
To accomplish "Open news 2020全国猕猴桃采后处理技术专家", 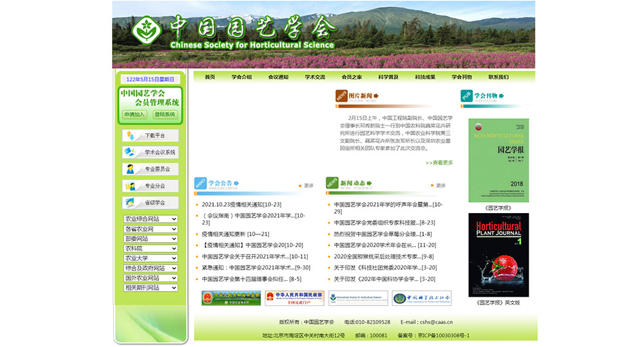I will (384, 257).
